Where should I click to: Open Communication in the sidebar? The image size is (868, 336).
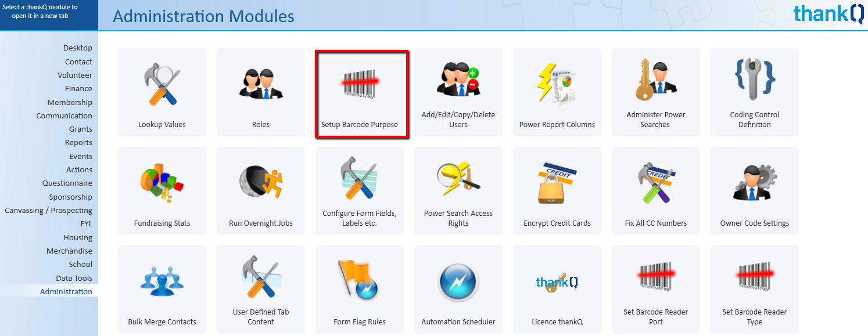click(x=64, y=115)
